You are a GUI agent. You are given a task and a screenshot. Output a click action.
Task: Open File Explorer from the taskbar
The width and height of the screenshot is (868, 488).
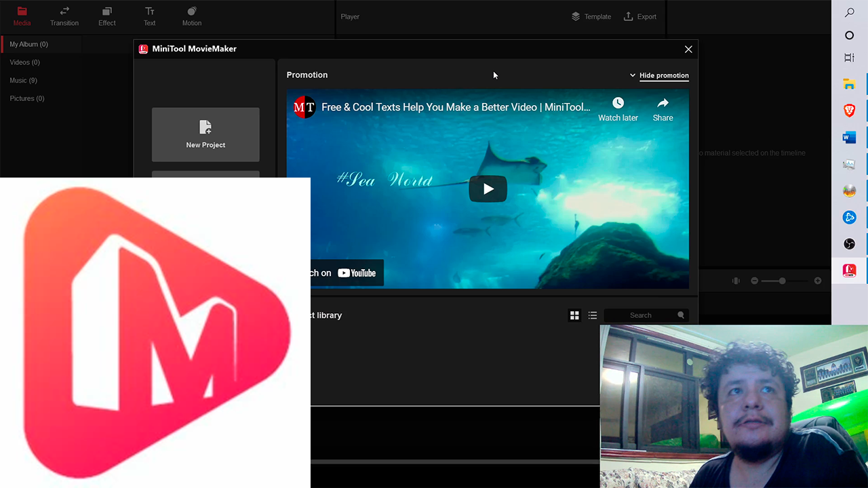tap(849, 85)
